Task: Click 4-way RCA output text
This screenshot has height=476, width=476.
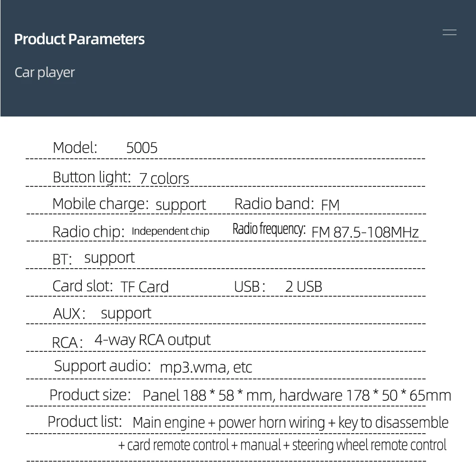Action: point(152,340)
